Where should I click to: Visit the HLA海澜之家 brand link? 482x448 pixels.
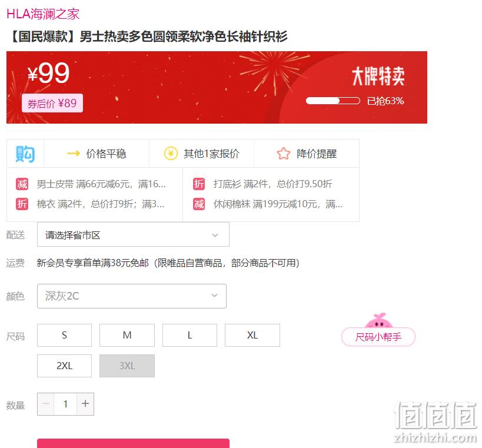pos(43,14)
